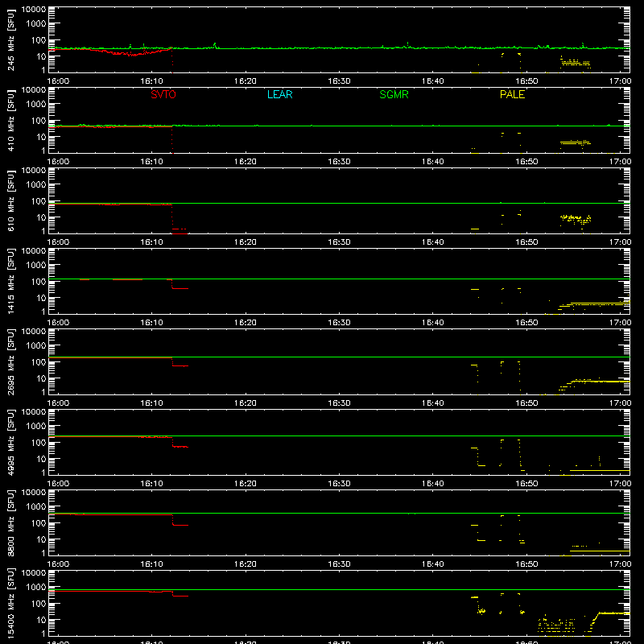Viewport: 644px width, 644px height.
Task: Click the 16:30 time label of 410 MHz plot
Action: point(339,162)
